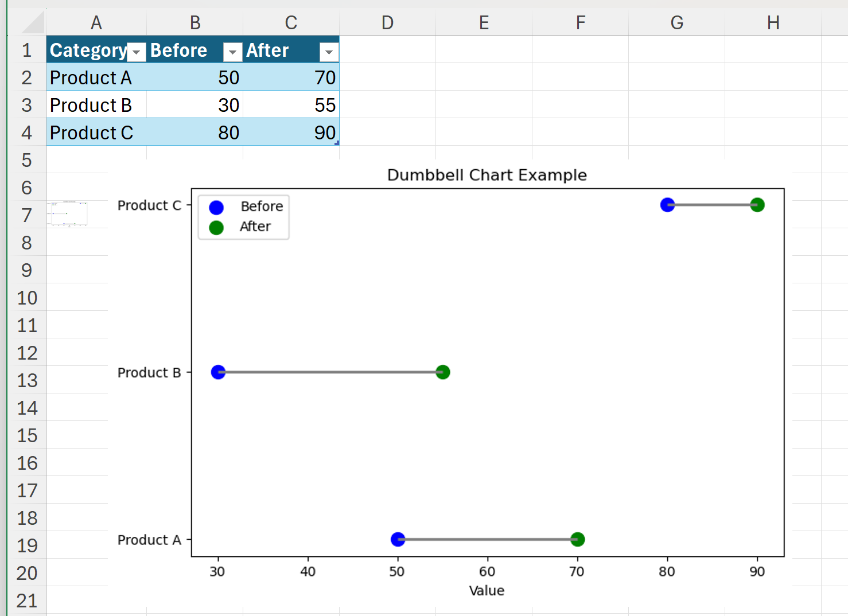Select the small chart thumbnail in column A

coord(68,214)
